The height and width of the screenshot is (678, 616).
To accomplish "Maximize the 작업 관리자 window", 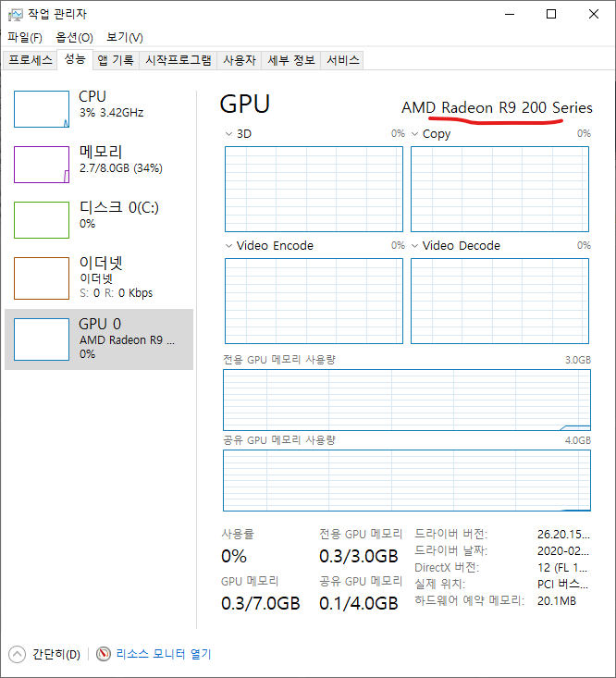I will point(551,14).
